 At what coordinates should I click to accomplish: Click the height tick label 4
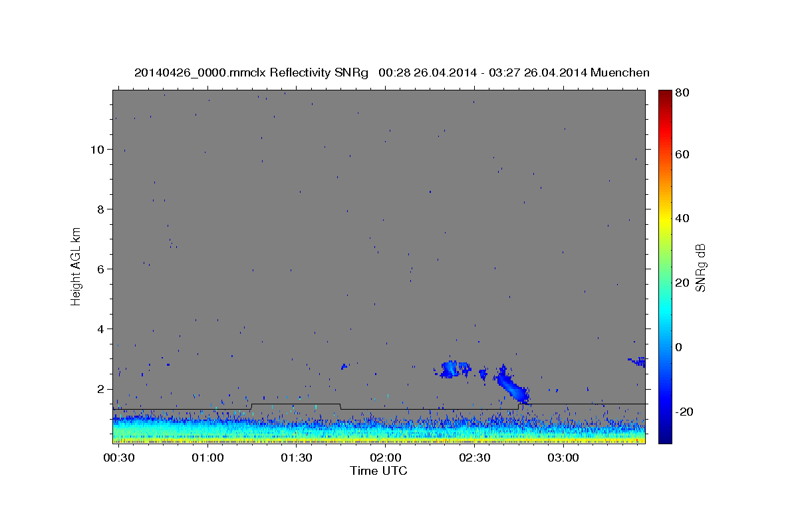[x=101, y=329]
